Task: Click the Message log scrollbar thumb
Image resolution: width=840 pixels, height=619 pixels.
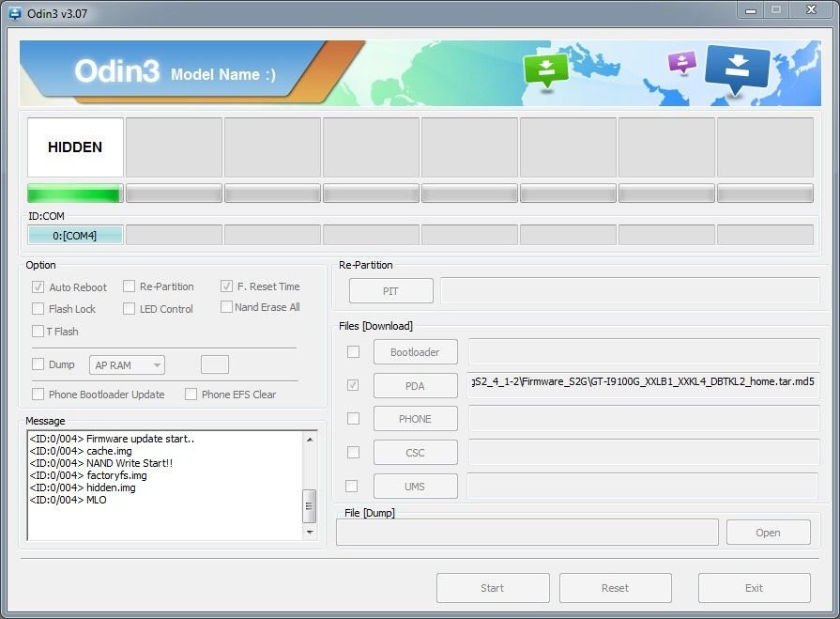Action: [310, 505]
